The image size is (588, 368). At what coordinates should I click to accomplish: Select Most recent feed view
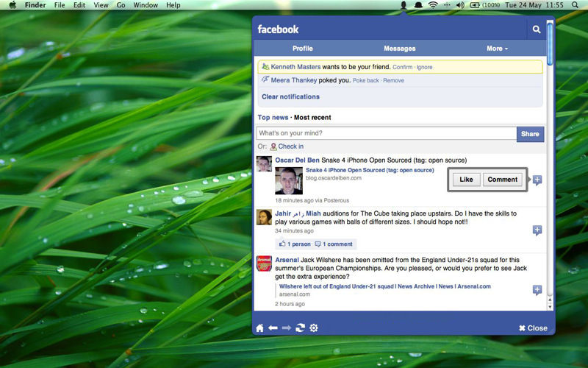(312, 118)
